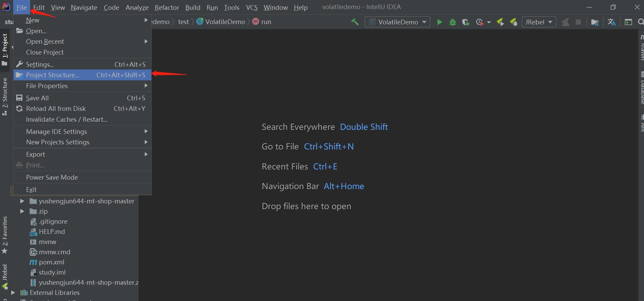Click the folder icon beside Open...
The image size is (644, 301).
click(x=20, y=31)
